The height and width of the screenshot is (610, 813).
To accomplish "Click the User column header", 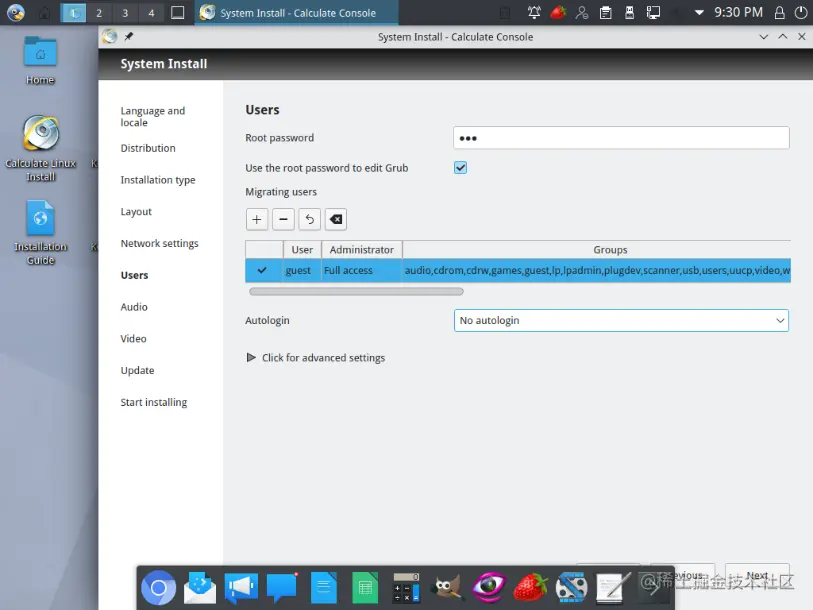I will (302, 249).
